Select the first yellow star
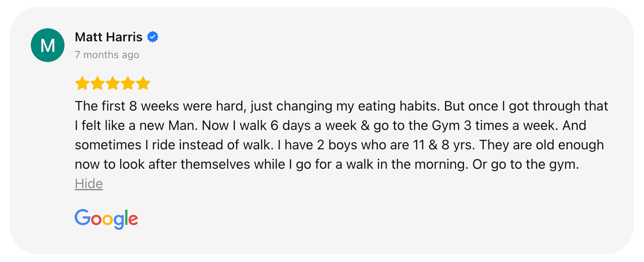Screen dimensions: 644x262 pyautogui.click(x=82, y=84)
